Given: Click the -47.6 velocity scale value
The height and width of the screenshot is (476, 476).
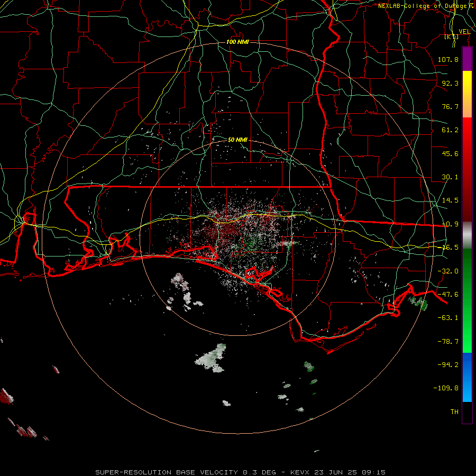Looking at the screenshot, I should coord(448,295).
